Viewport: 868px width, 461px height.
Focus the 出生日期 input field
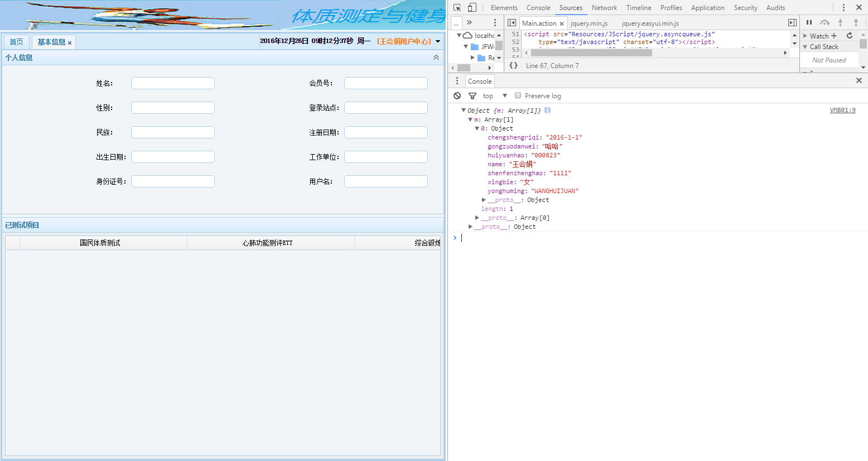click(x=173, y=157)
